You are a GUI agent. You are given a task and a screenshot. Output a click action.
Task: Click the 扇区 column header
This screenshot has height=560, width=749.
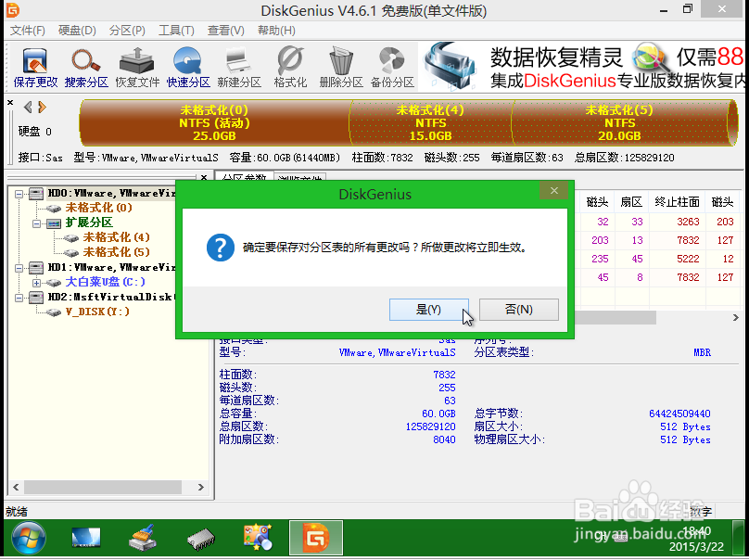point(631,202)
